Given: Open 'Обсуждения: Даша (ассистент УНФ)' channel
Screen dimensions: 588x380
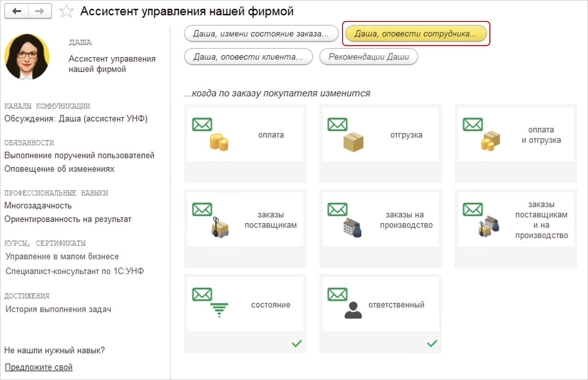Looking at the screenshot, I should [76, 119].
